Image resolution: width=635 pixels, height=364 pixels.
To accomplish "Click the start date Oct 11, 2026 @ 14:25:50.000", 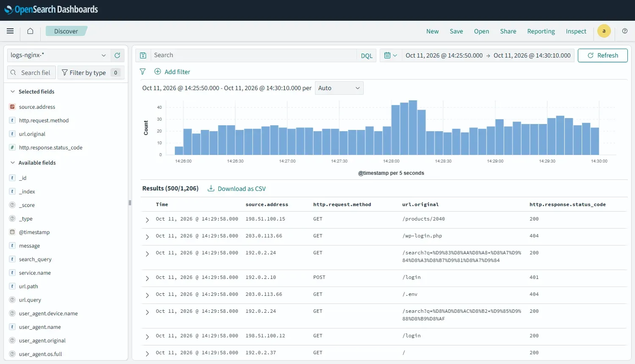I will [x=444, y=55].
